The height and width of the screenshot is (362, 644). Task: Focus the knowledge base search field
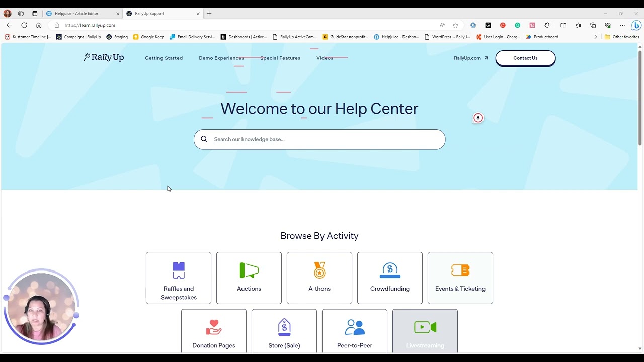[319, 139]
